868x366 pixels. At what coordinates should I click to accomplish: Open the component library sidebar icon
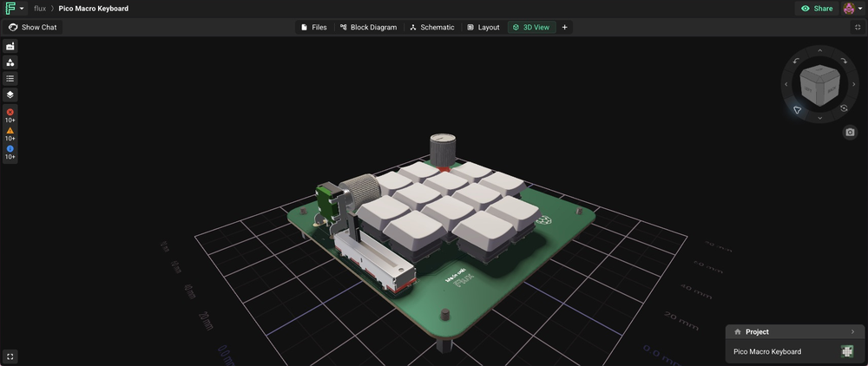coord(10,47)
